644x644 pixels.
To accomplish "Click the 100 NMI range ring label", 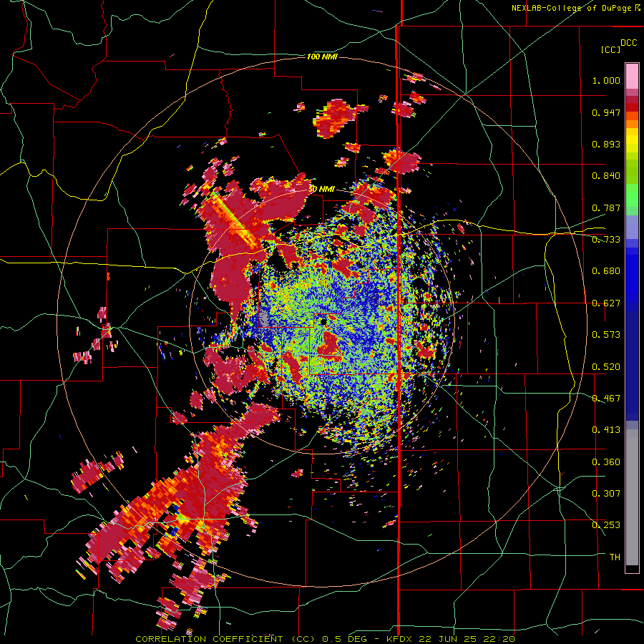I will [322, 57].
